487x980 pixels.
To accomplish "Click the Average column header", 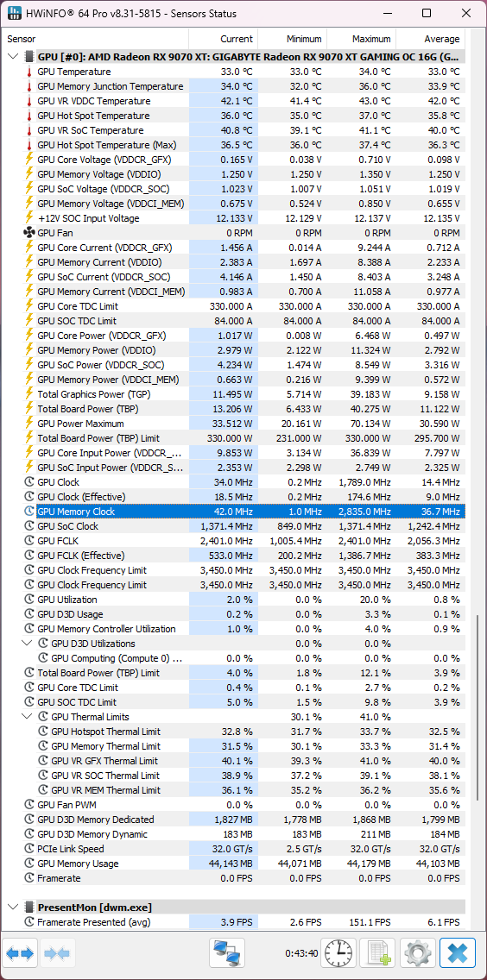I will (x=430, y=39).
